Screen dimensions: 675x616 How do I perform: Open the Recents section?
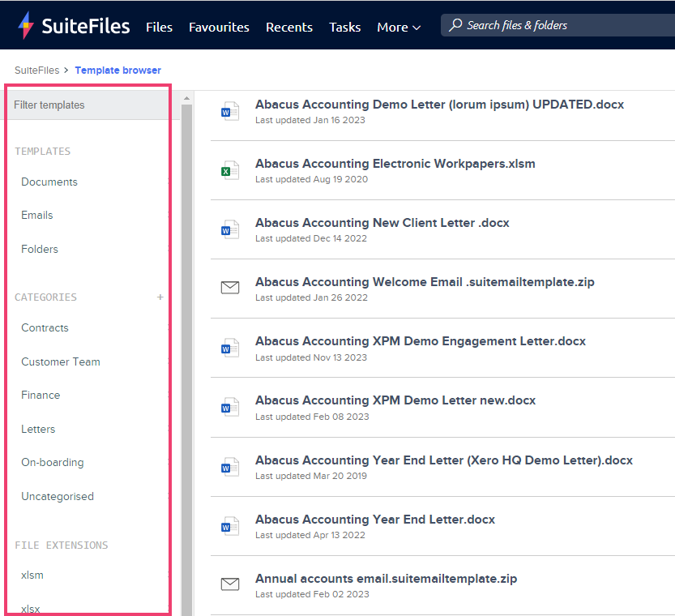[x=289, y=27]
